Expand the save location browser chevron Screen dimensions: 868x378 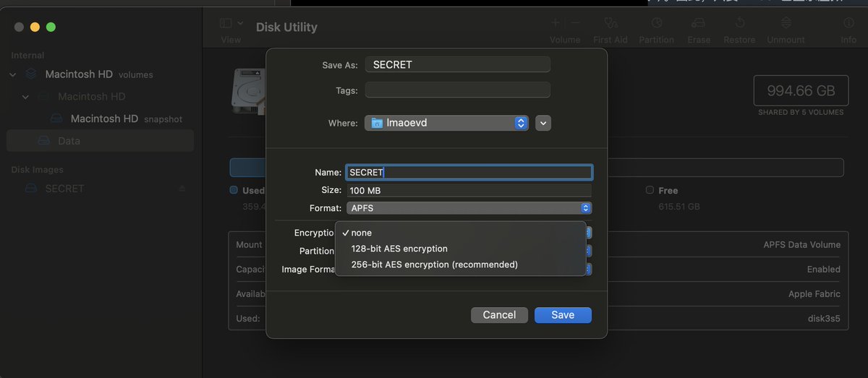coord(543,123)
